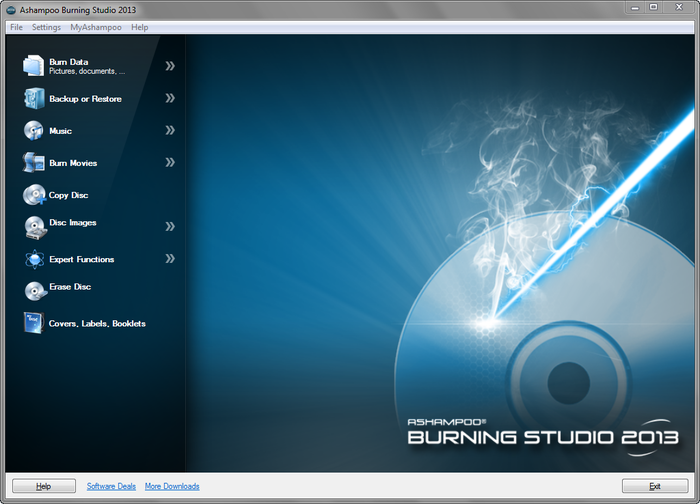Image resolution: width=700 pixels, height=504 pixels.
Task: Click the Burn Movies film icon
Action: click(33, 162)
